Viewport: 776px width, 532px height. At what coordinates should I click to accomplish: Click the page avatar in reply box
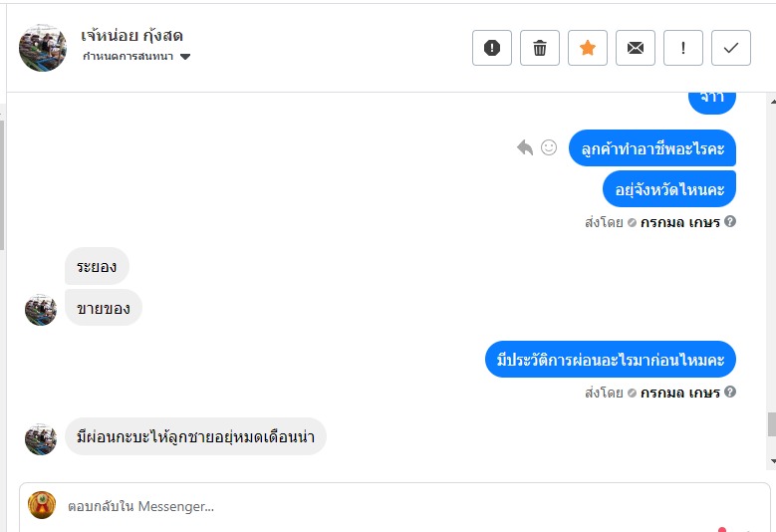coord(42,505)
